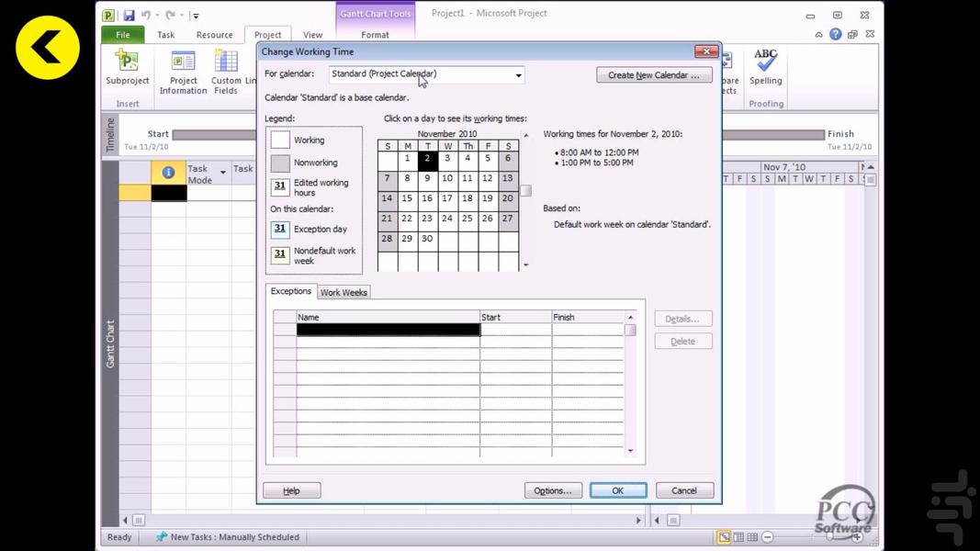Image resolution: width=980 pixels, height=551 pixels.
Task: Click the first exception Name field
Action: [x=388, y=330]
